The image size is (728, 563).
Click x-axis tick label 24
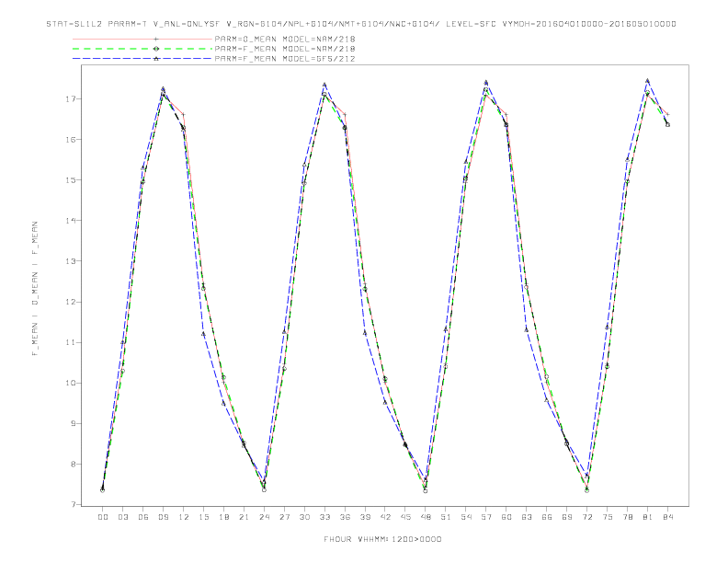264,517
